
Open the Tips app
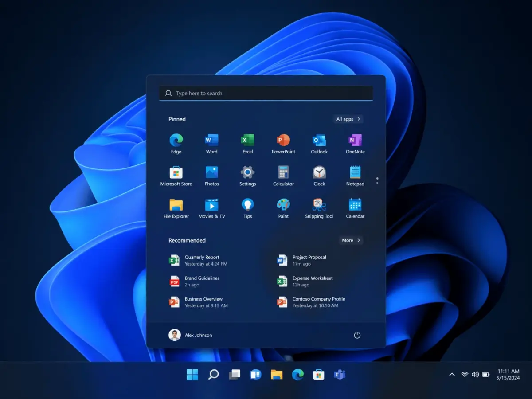pos(247,209)
